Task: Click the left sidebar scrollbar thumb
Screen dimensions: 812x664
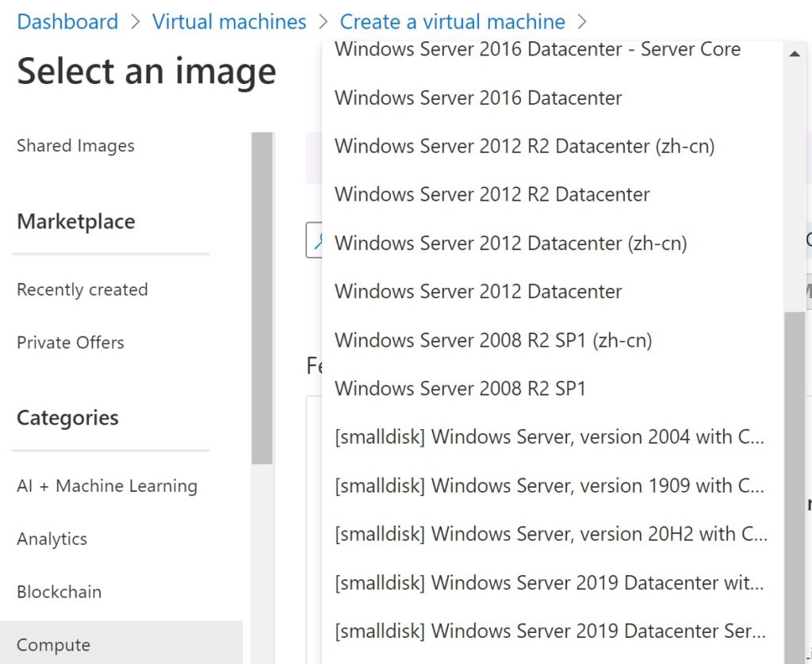Action: pos(262,298)
